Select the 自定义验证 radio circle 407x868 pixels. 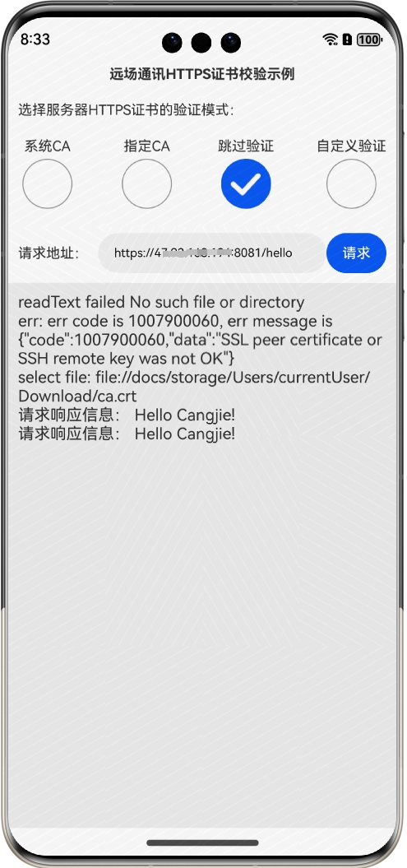tap(351, 183)
